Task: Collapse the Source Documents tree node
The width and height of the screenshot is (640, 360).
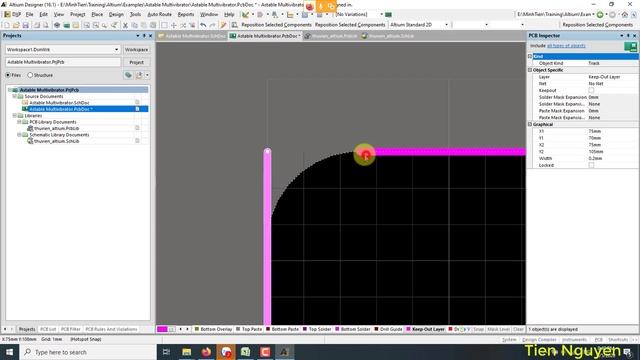Action: click(x=14, y=96)
